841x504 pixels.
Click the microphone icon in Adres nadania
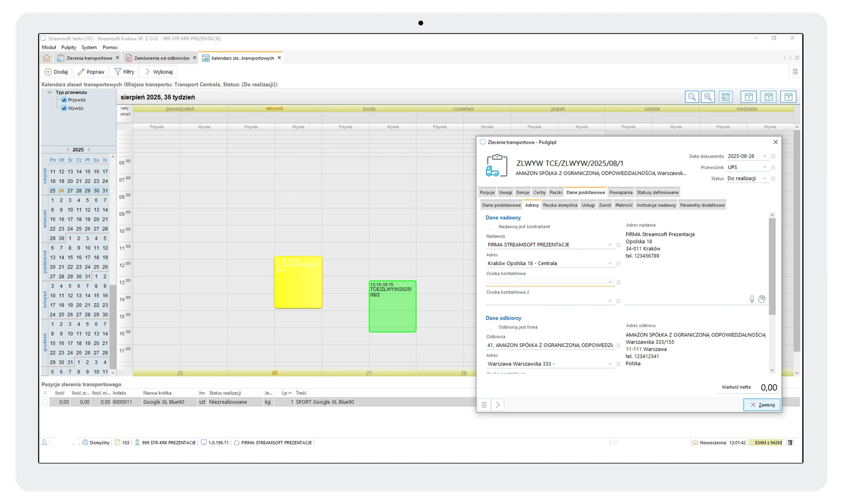pyautogui.click(x=752, y=299)
